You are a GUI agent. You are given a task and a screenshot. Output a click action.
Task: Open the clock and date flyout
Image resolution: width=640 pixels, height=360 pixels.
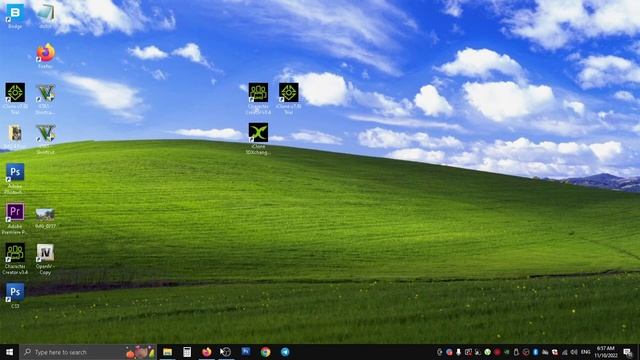[606, 352]
